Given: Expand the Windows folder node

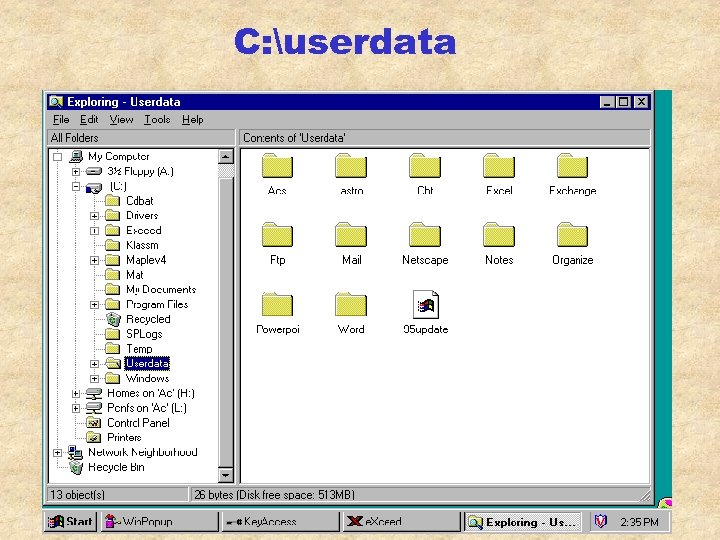Looking at the screenshot, I should [x=94, y=379].
